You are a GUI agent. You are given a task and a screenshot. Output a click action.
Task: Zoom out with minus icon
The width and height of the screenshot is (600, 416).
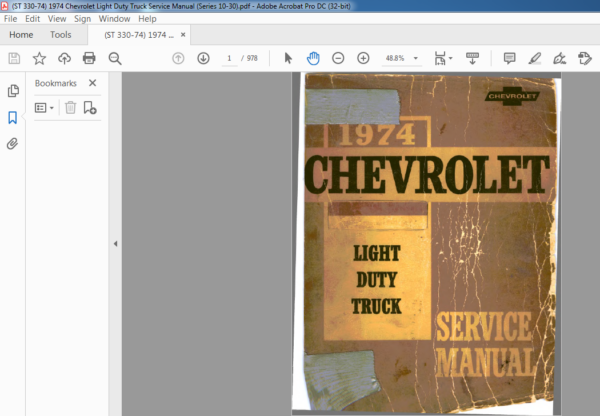tap(338, 58)
